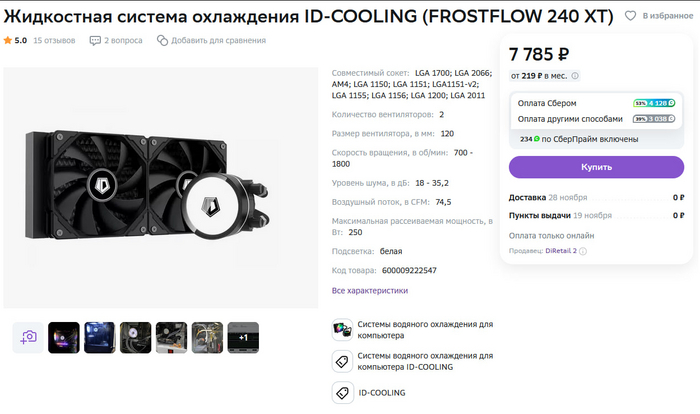Click the ID-COOLING brand tag icon

click(x=342, y=393)
